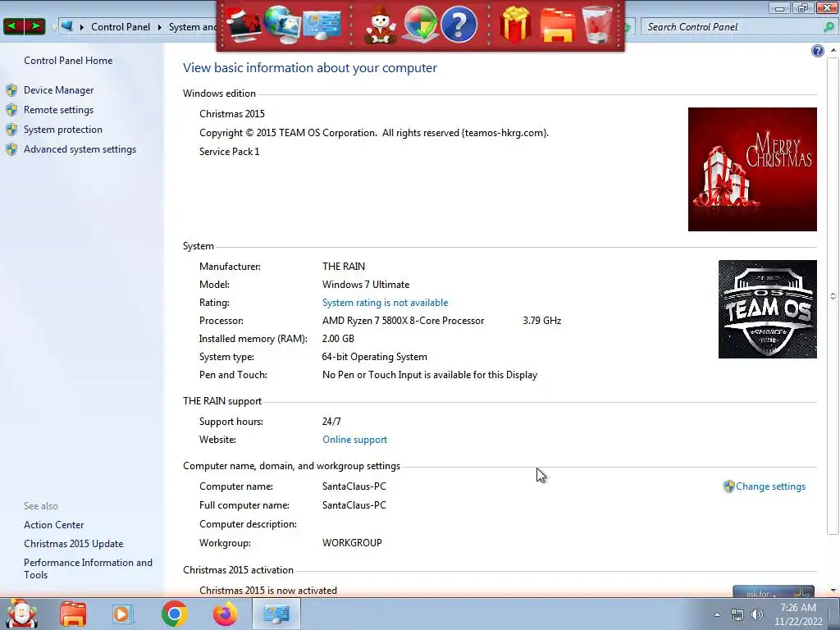The width and height of the screenshot is (840, 630).
Task: Open the globe network dock icon
Action: [282, 24]
